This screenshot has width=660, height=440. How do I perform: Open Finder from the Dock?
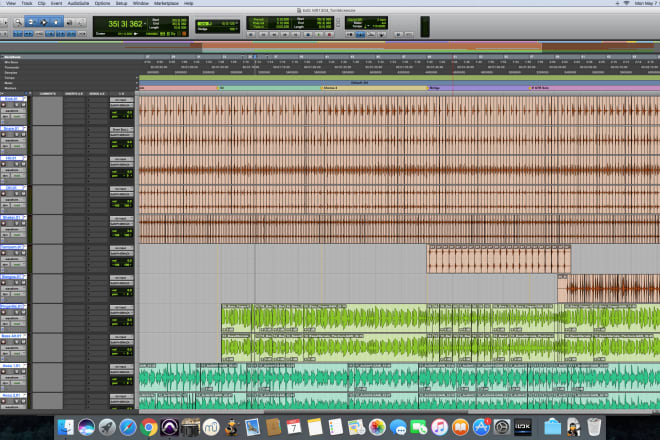click(65, 427)
